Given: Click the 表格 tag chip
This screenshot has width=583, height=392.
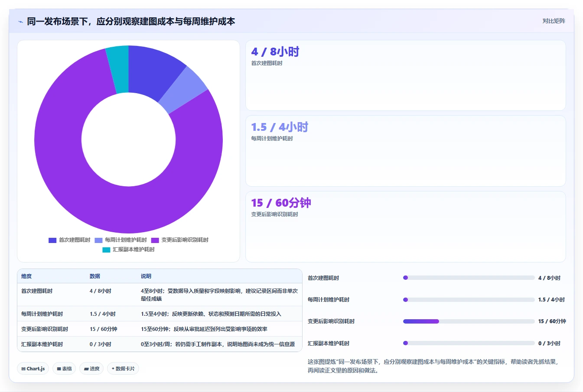Looking at the screenshot, I should tap(64, 369).
